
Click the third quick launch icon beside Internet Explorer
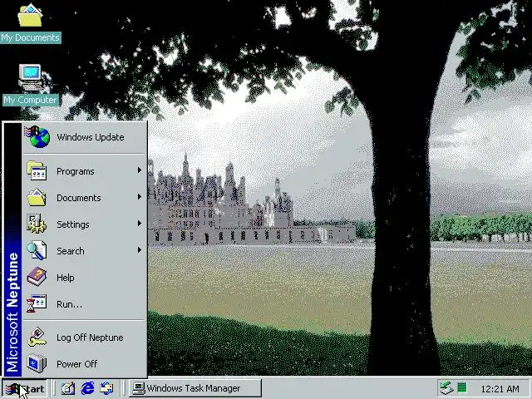[x=107, y=388]
